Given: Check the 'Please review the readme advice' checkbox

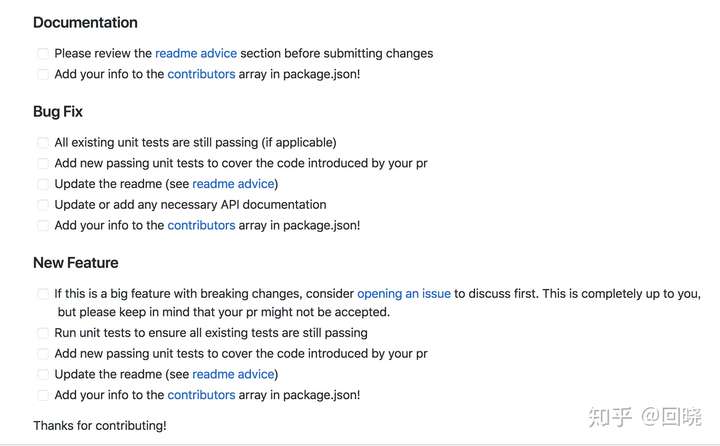Looking at the screenshot, I should coord(43,54).
